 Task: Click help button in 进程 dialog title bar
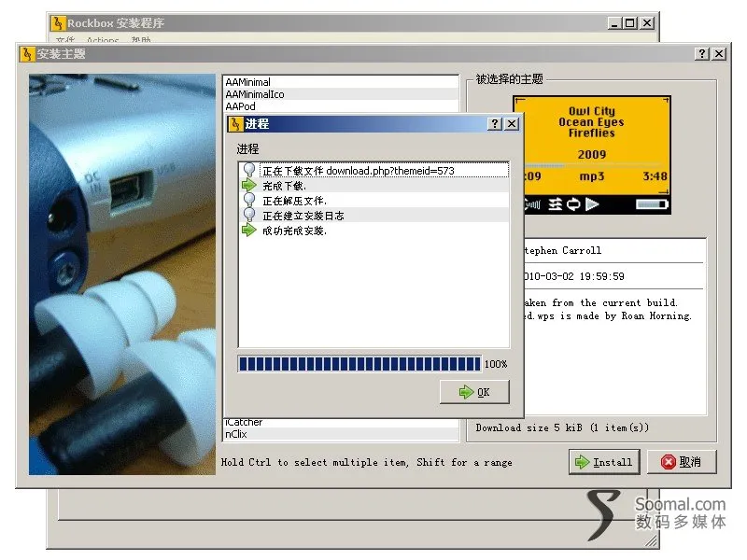[495, 124]
